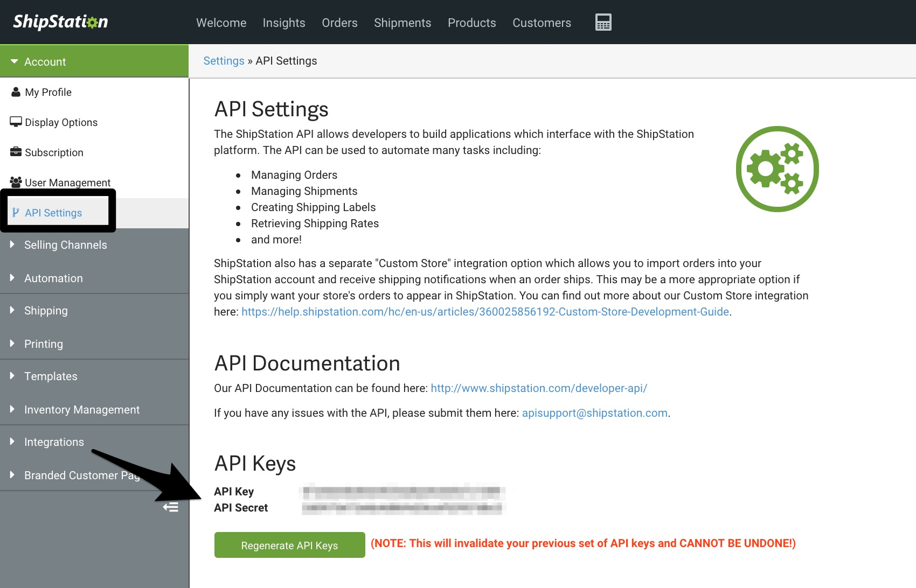Click the User Management people icon
Image resolution: width=916 pixels, height=588 pixels.
pyautogui.click(x=16, y=182)
